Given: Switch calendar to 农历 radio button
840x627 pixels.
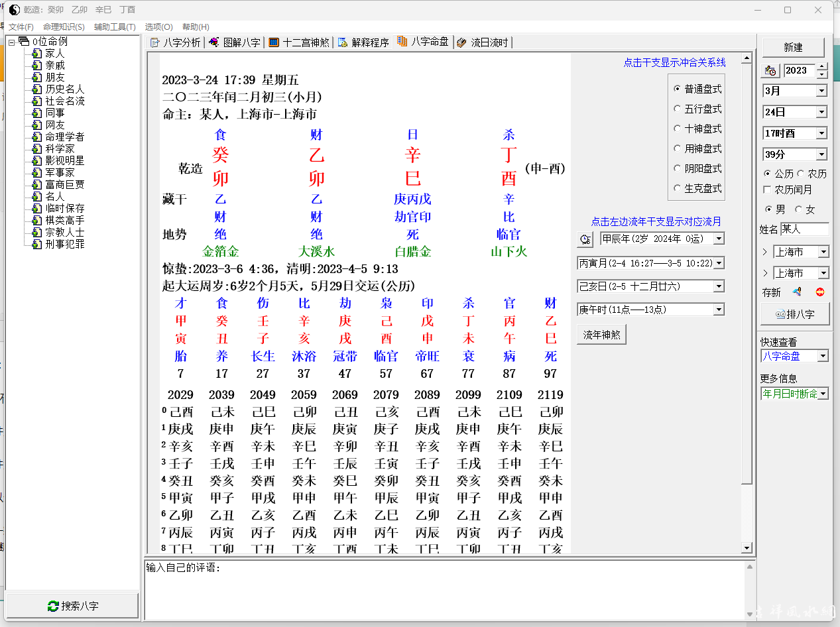Looking at the screenshot, I should tap(800, 174).
